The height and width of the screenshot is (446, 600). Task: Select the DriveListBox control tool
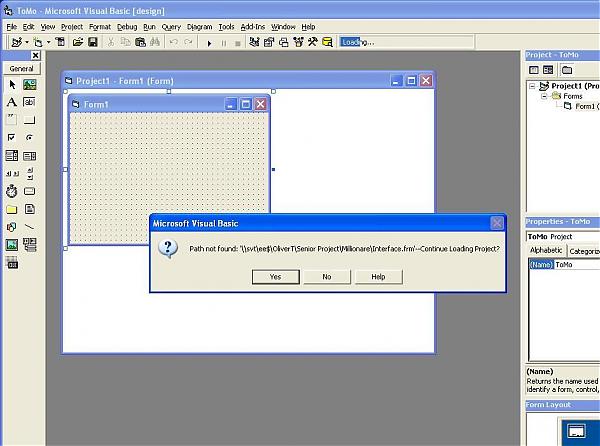tap(29, 191)
